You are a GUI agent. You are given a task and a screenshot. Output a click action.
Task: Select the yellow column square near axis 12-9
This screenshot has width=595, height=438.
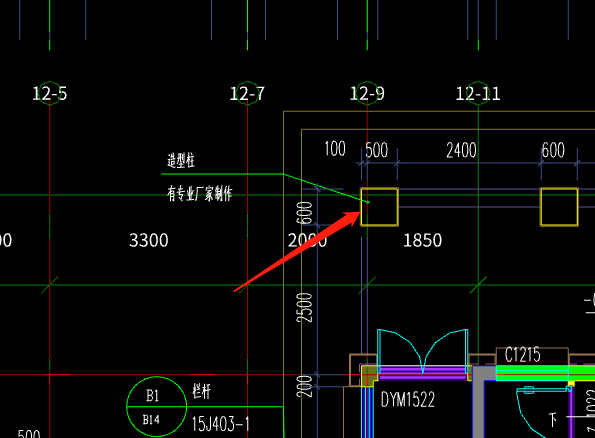[379, 207]
